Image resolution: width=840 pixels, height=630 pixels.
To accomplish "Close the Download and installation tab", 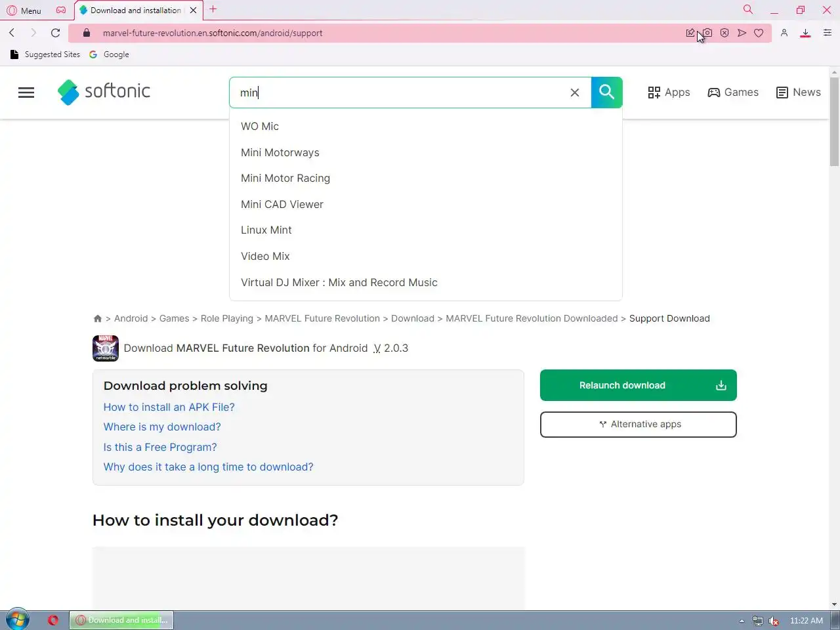I will 193,10.
